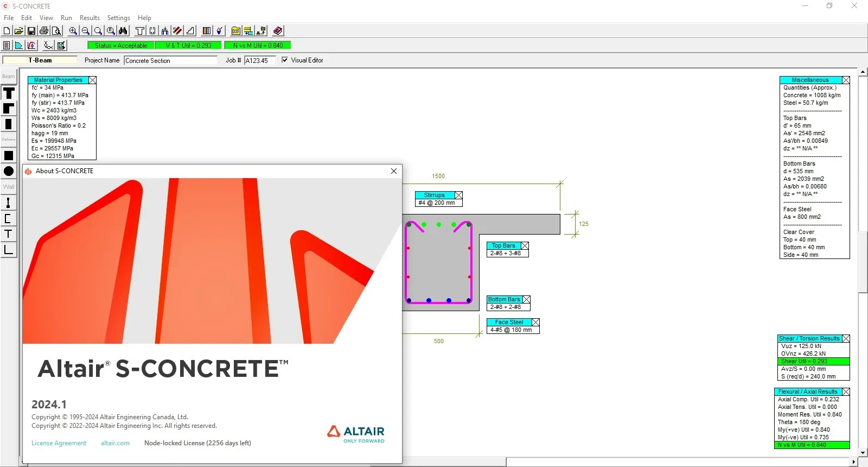Open the purple help book icon

[x=278, y=31]
